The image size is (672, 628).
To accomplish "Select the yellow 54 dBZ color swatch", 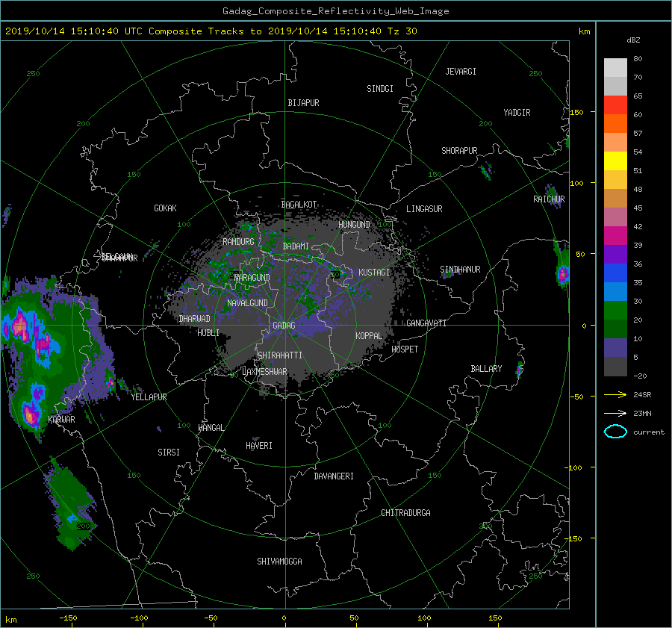I will pyautogui.click(x=615, y=161).
